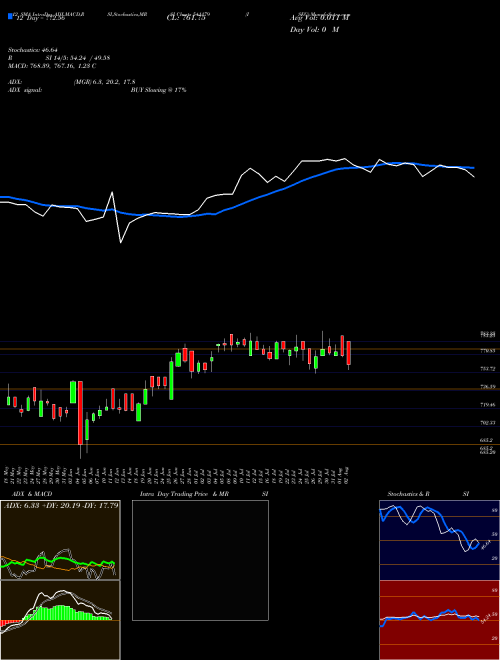Click the 753.72 price axis label
The width and height of the screenshot is (500, 660).
coord(487,369)
